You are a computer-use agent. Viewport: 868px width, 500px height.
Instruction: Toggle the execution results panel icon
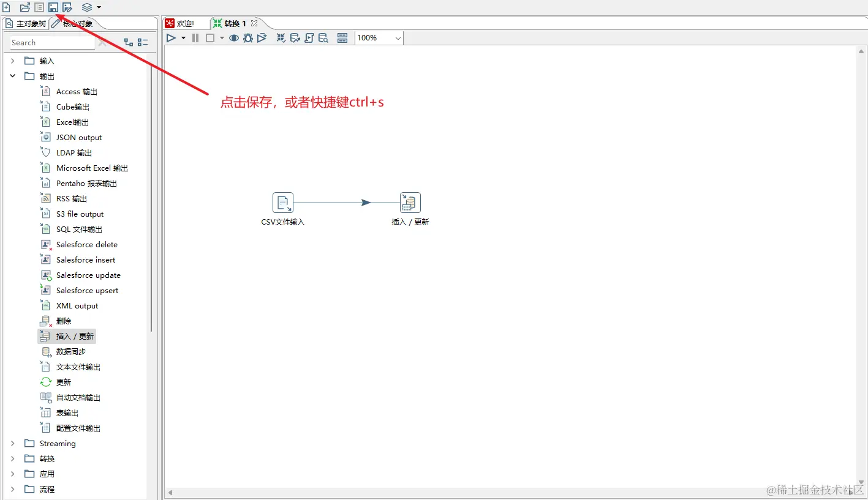coord(342,38)
